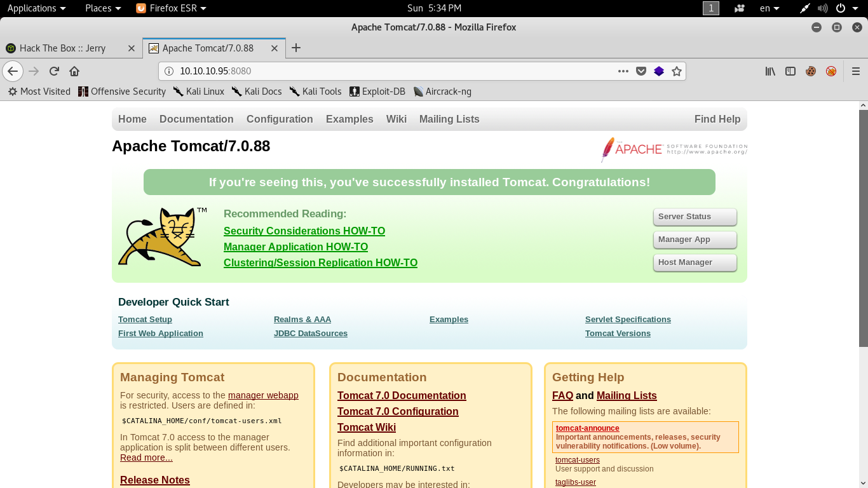
Task: Open Security Considerations HOW-TO link
Action: [304, 231]
